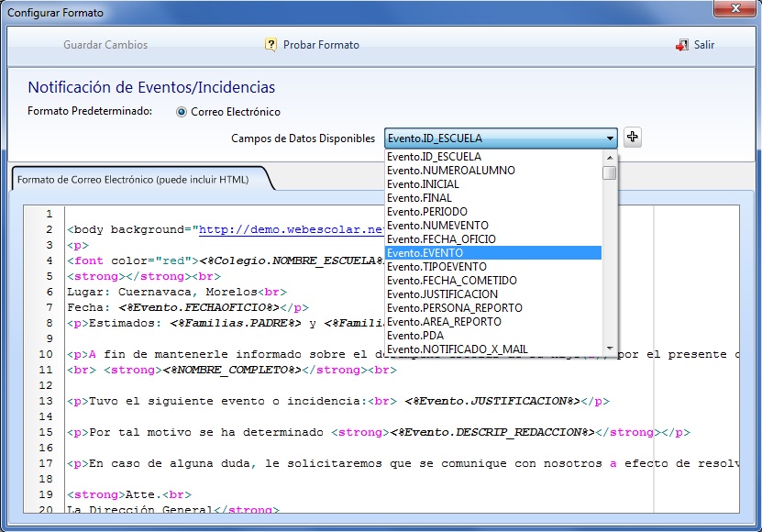Pick Evento.NUMEVENTO from the list

tap(493, 225)
